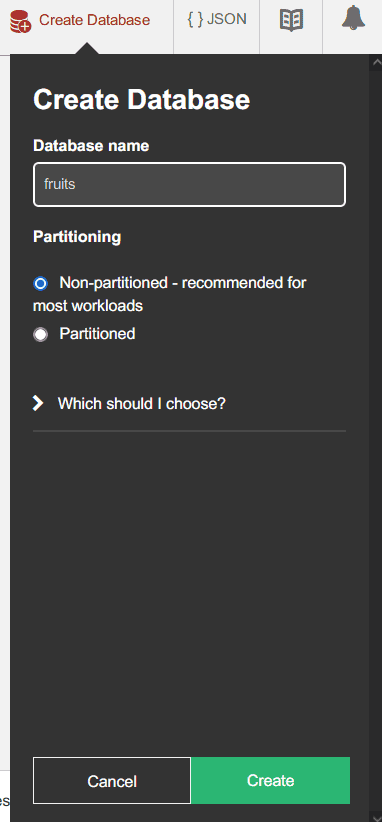The height and width of the screenshot is (822, 382).
Task: Click scrollbar down arrow at panel bottom
Action: pos(376,817)
